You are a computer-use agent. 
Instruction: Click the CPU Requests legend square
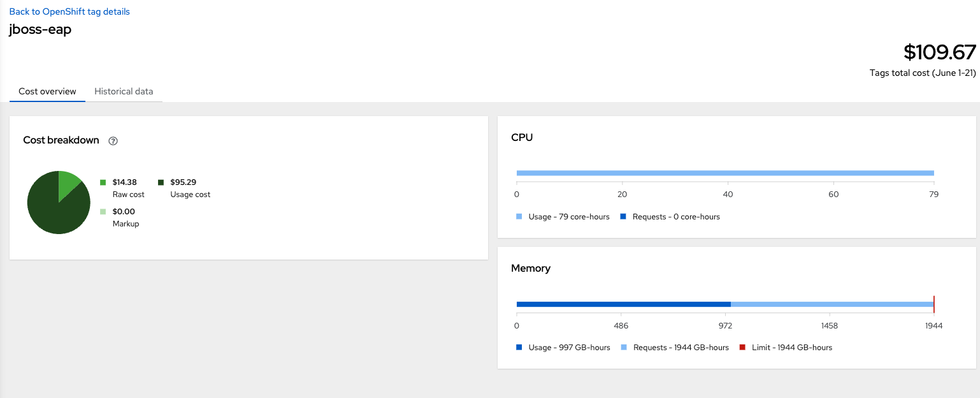pyautogui.click(x=624, y=217)
